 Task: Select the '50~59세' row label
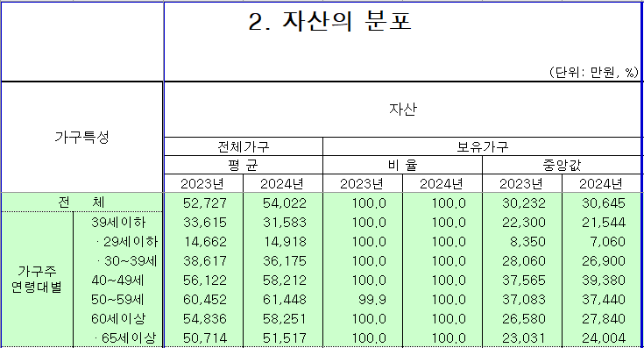(118, 300)
